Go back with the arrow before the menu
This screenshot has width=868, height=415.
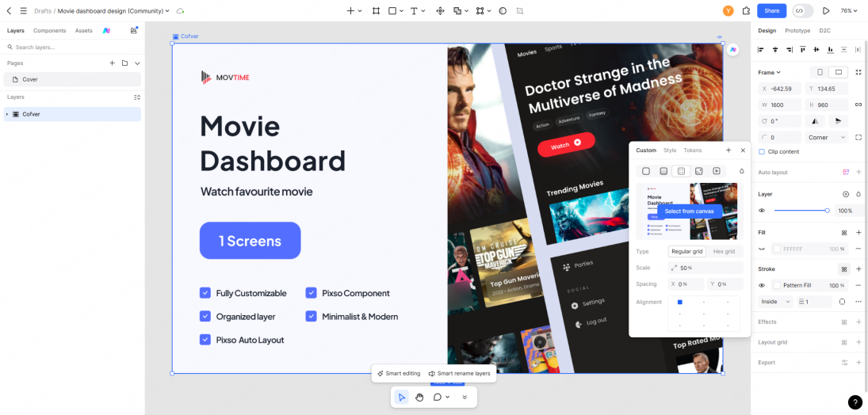(x=9, y=10)
